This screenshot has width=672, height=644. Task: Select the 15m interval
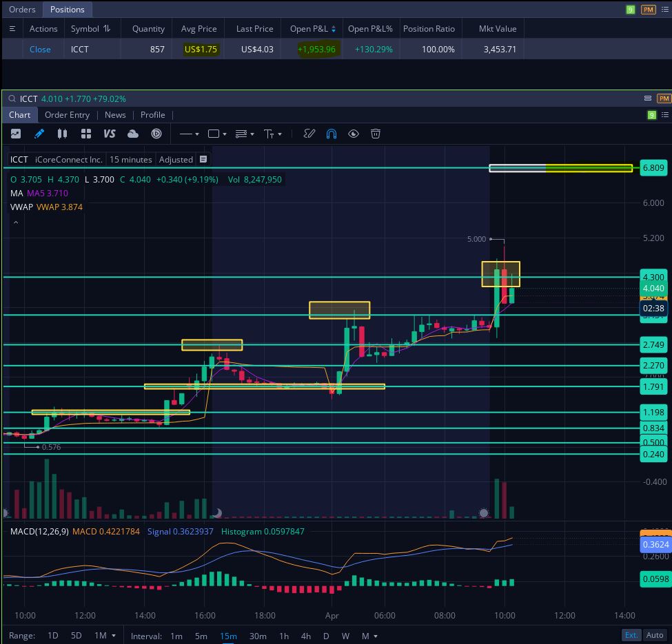coord(228,636)
